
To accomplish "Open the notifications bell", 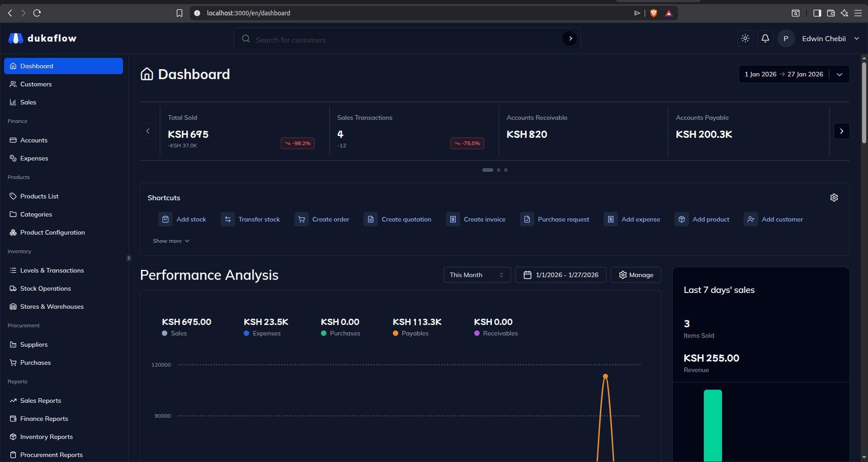I will point(765,38).
